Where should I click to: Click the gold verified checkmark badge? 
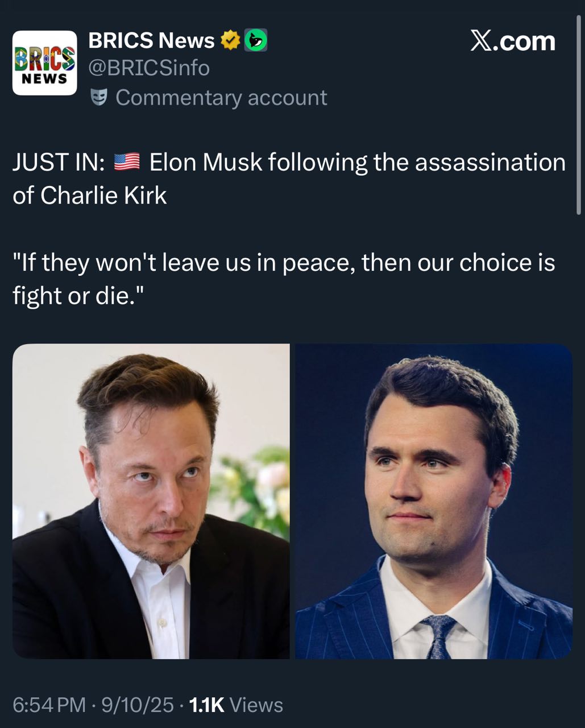click(230, 40)
